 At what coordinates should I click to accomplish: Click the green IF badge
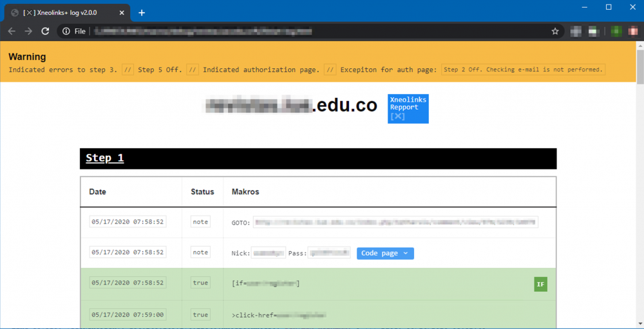[540, 284]
